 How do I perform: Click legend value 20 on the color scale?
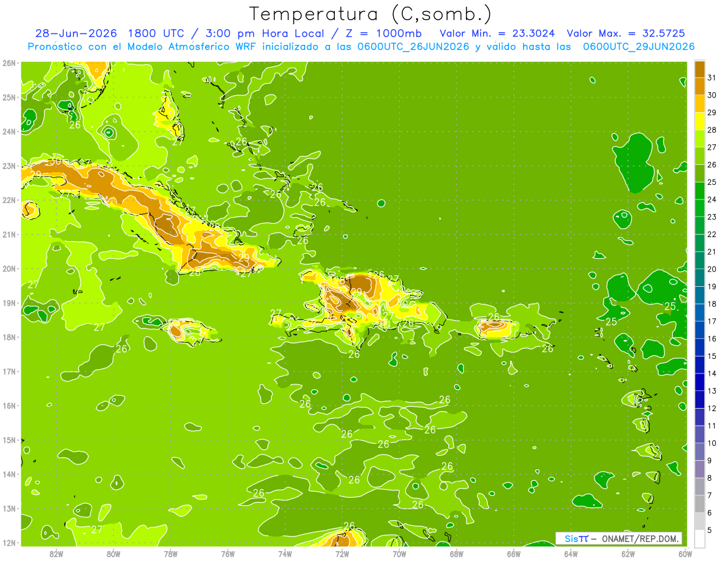point(712,269)
